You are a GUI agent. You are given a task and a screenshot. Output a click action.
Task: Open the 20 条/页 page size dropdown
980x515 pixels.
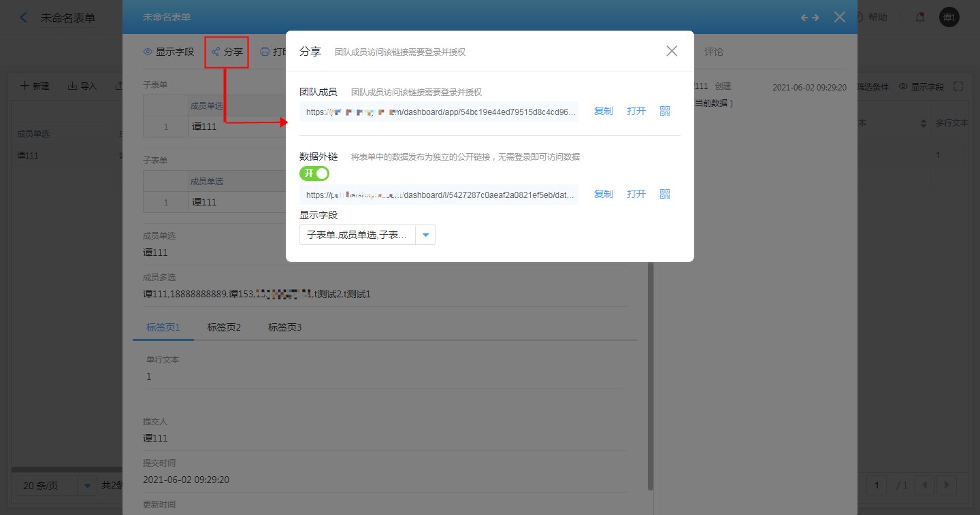[x=86, y=486]
